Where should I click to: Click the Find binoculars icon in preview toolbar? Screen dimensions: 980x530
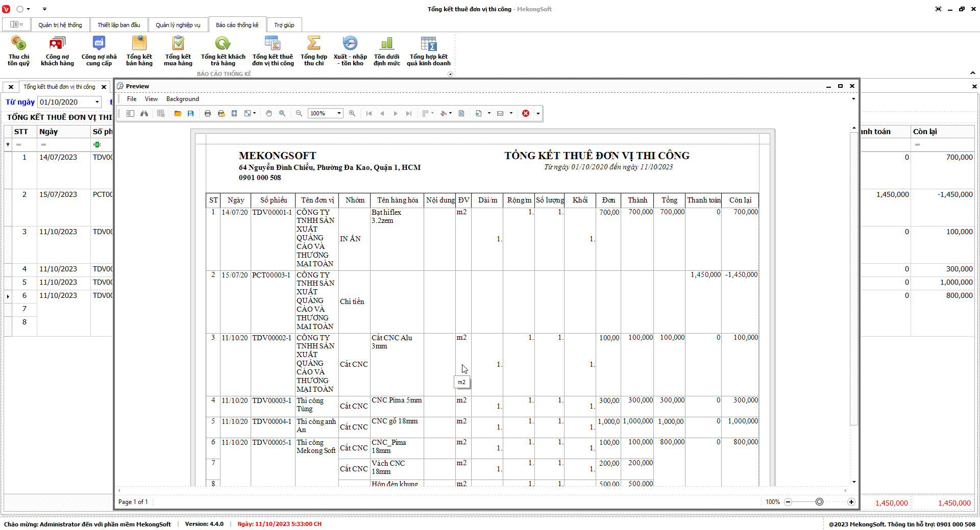[144, 113]
